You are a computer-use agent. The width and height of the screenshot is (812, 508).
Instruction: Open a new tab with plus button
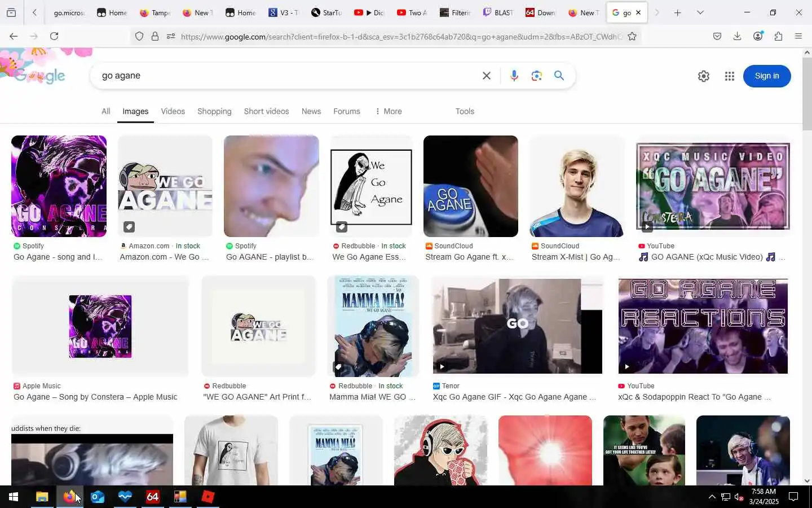point(678,12)
